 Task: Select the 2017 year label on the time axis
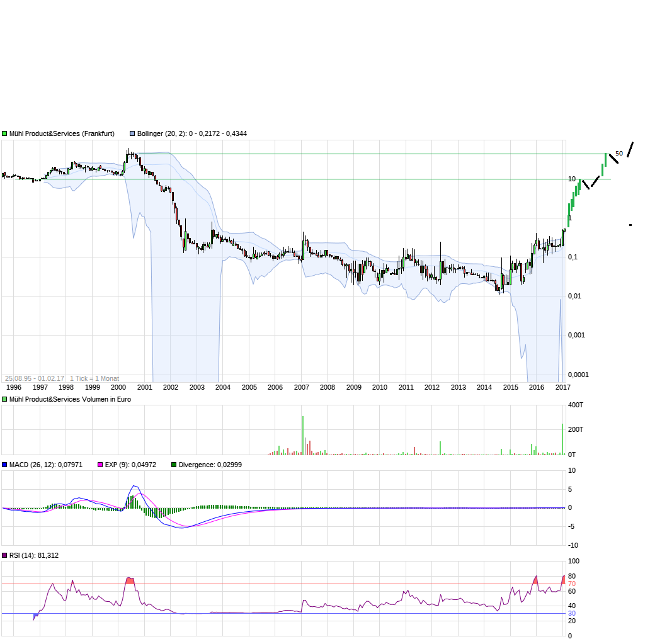coord(562,388)
